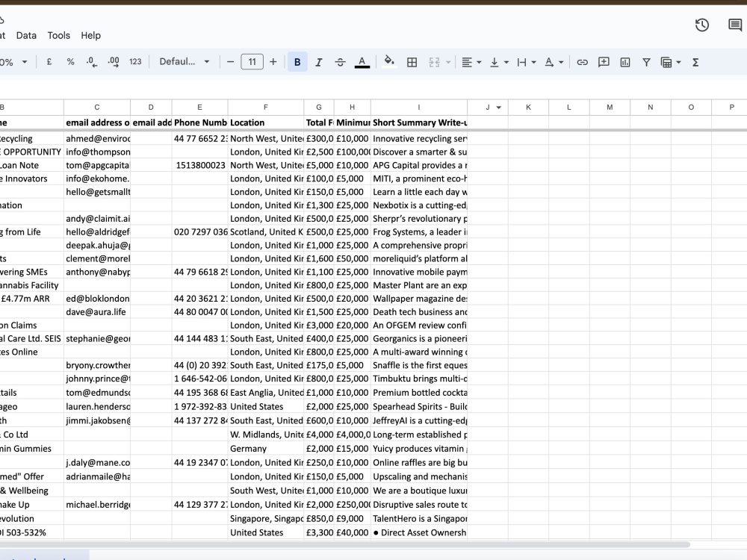Open the Help menu
Viewport: 747px width, 560px height.
click(90, 35)
